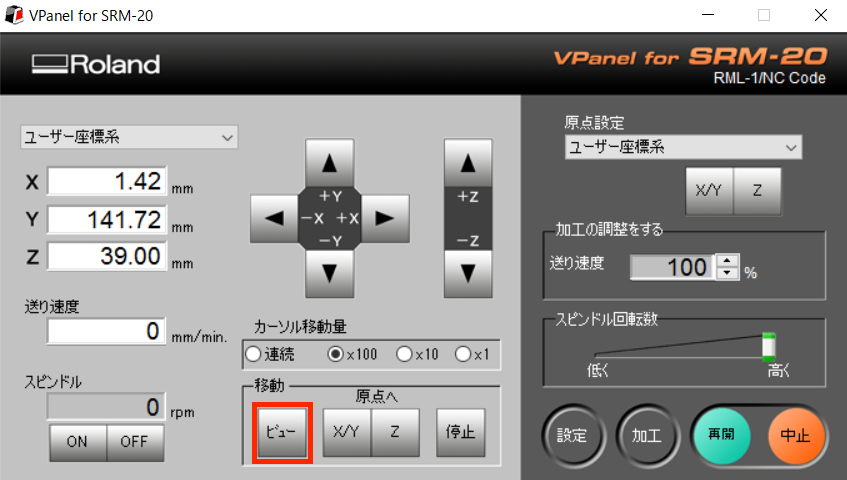The height and width of the screenshot is (480, 847).
Task: Click the green 再開 resume button
Action: point(722,435)
